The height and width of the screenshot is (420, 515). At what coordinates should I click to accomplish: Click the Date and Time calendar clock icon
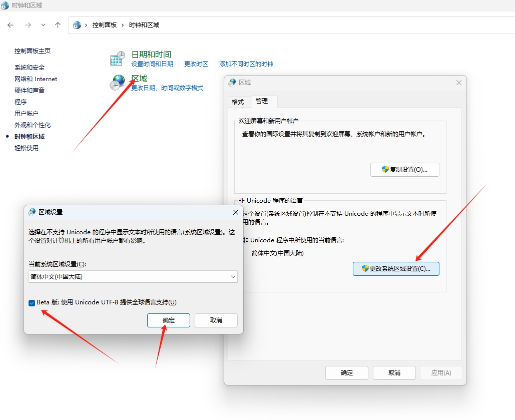[117, 59]
